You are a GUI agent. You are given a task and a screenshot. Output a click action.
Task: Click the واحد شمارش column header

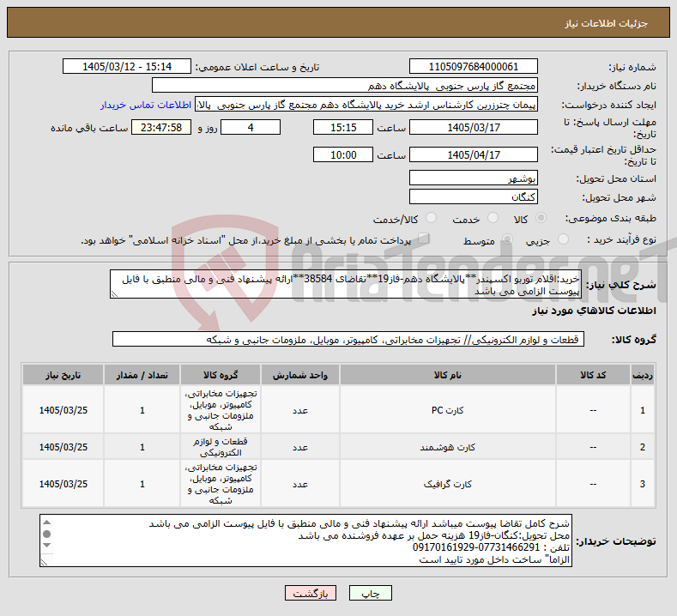[300, 375]
